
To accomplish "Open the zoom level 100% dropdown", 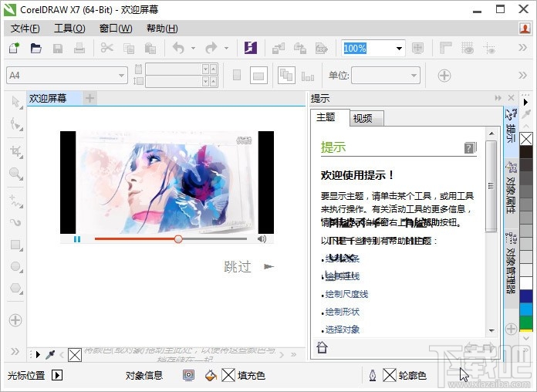I will 399,48.
